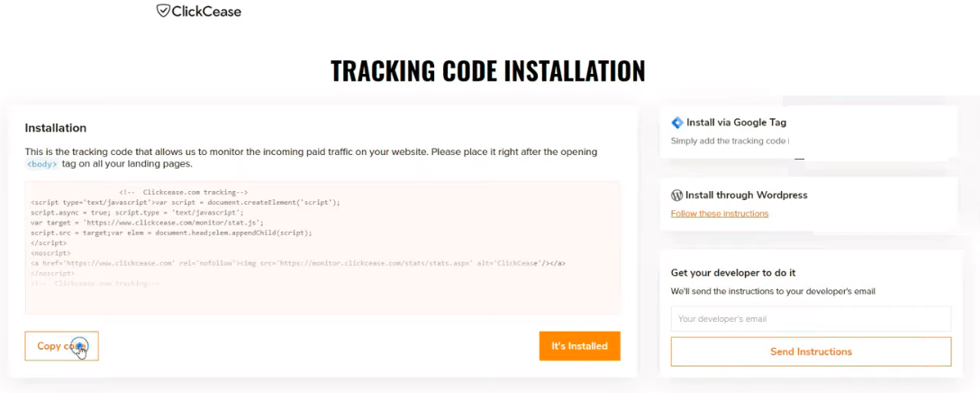
Task: Focus the Your developer's email field
Action: (x=811, y=318)
